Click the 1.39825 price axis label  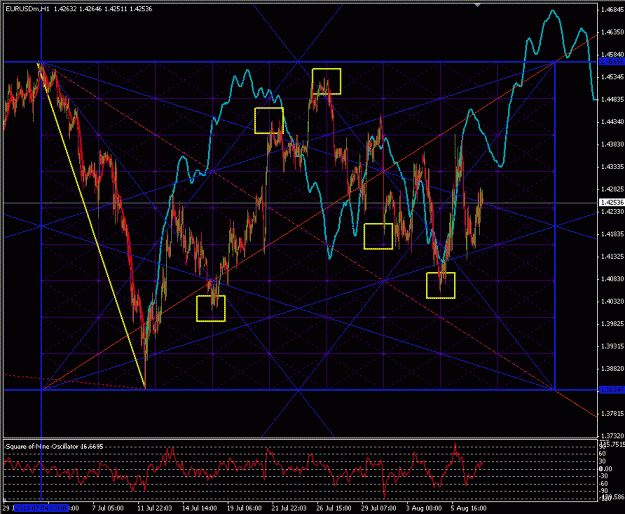(613, 324)
